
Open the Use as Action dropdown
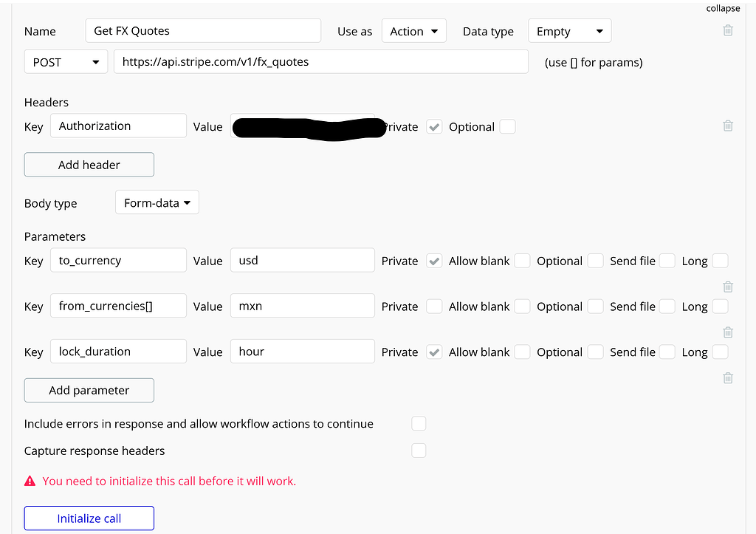click(413, 30)
